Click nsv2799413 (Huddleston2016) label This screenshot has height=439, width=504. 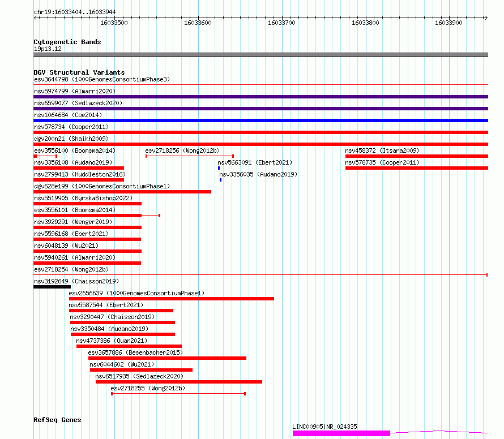click(80, 174)
